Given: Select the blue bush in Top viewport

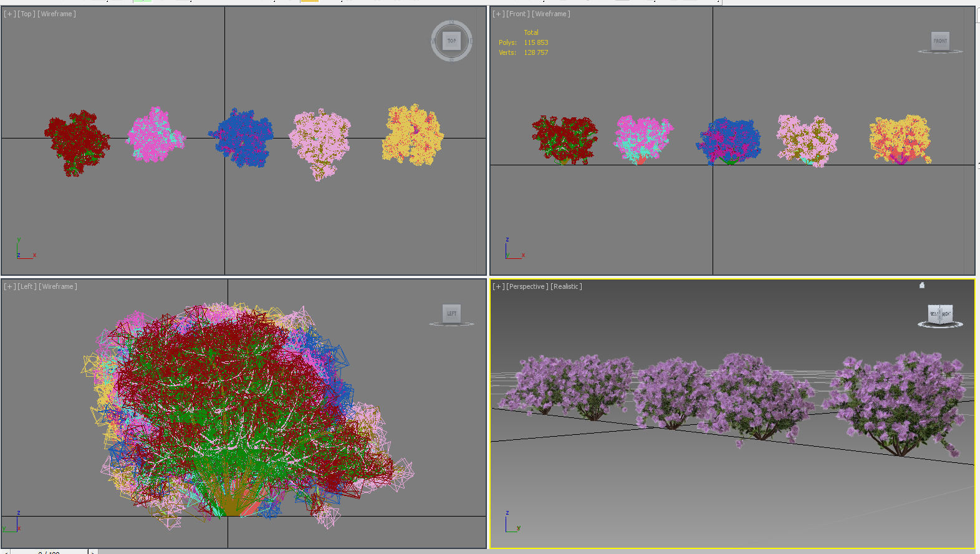Looking at the screenshot, I should pyautogui.click(x=243, y=137).
